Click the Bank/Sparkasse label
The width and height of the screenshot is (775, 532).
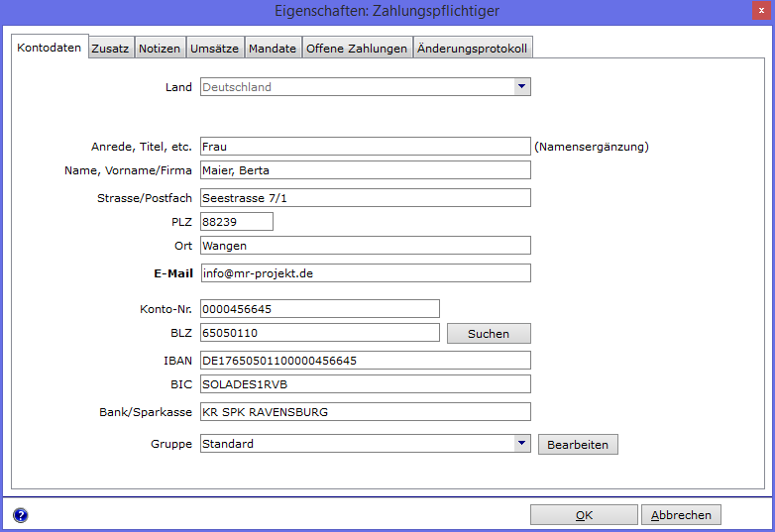pos(146,412)
